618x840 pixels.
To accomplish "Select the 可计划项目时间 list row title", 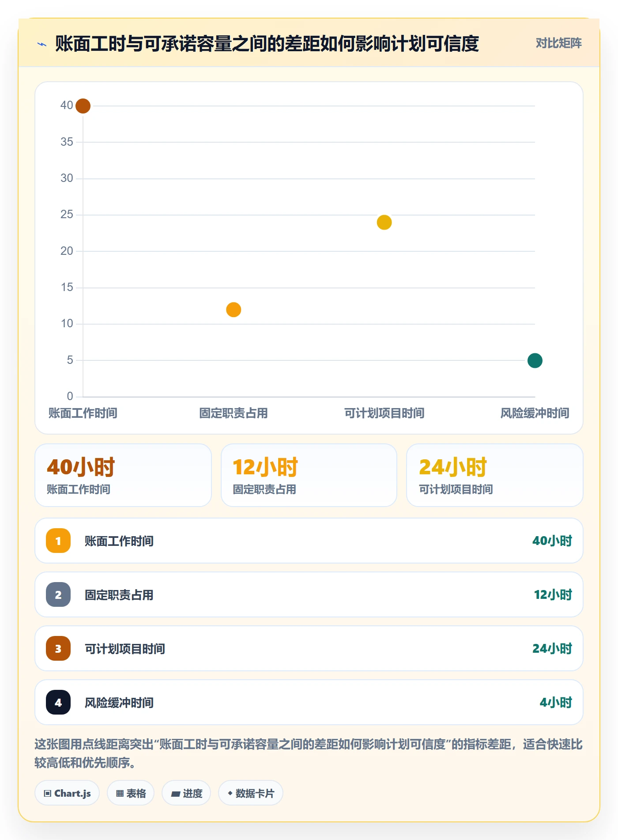I will [x=125, y=649].
